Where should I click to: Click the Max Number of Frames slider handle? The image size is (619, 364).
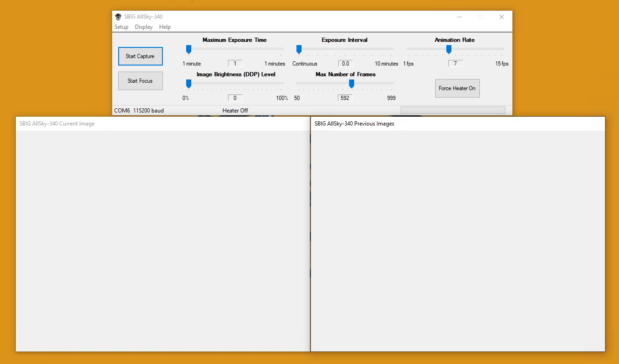[351, 84]
